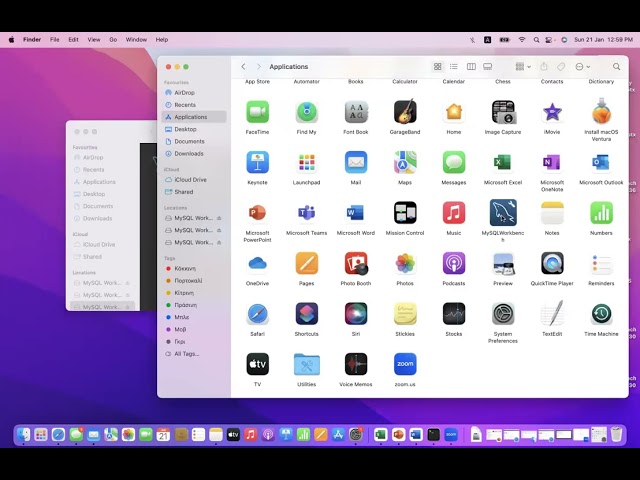Select Install macOS Ventura installer icon

pyautogui.click(x=601, y=111)
